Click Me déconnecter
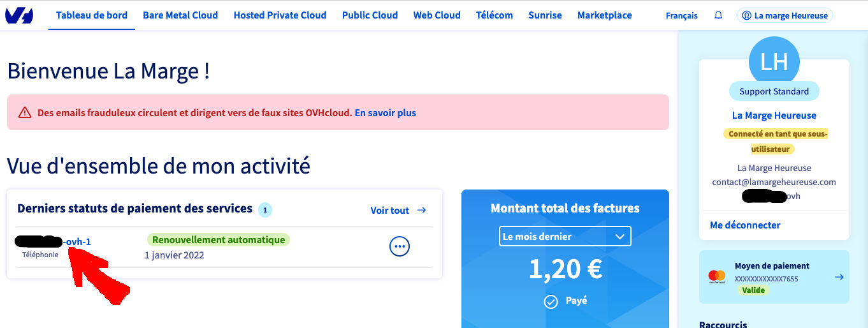Image resolution: width=868 pixels, height=328 pixels. [x=745, y=225]
